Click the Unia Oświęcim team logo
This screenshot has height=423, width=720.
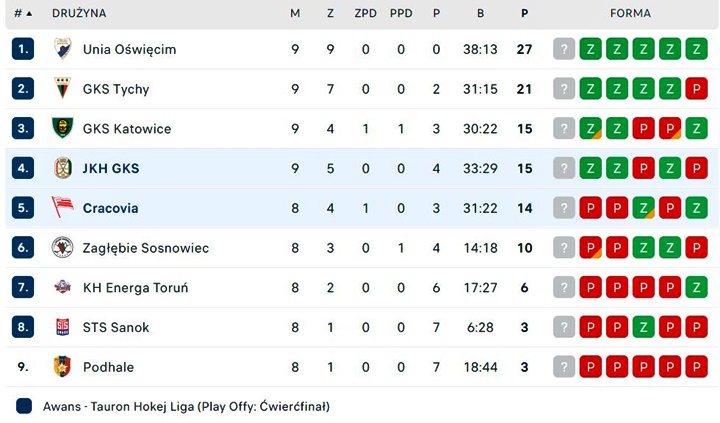tap(62, 49)
